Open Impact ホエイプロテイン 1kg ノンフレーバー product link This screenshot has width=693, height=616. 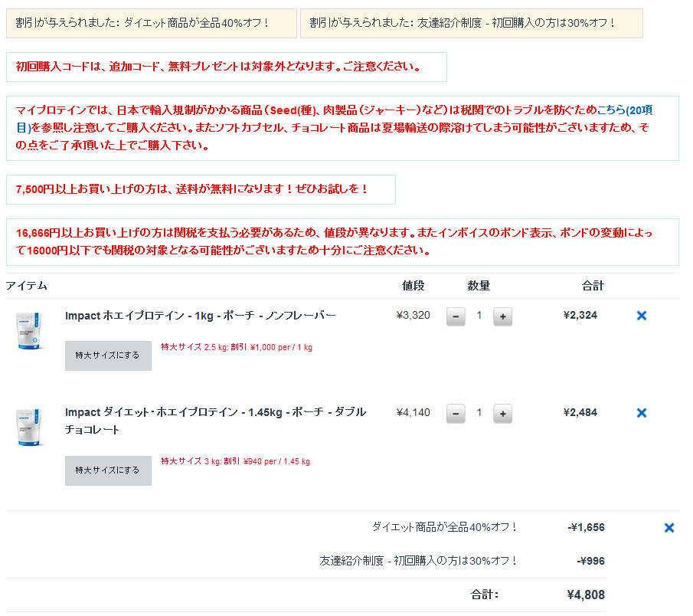[x=200, y=316]
